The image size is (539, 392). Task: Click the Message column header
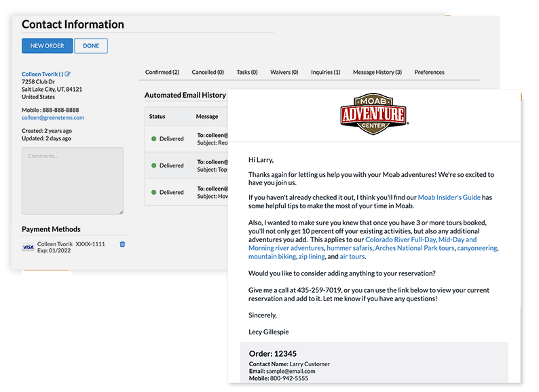pyautogui.click(x=207, y=117)
